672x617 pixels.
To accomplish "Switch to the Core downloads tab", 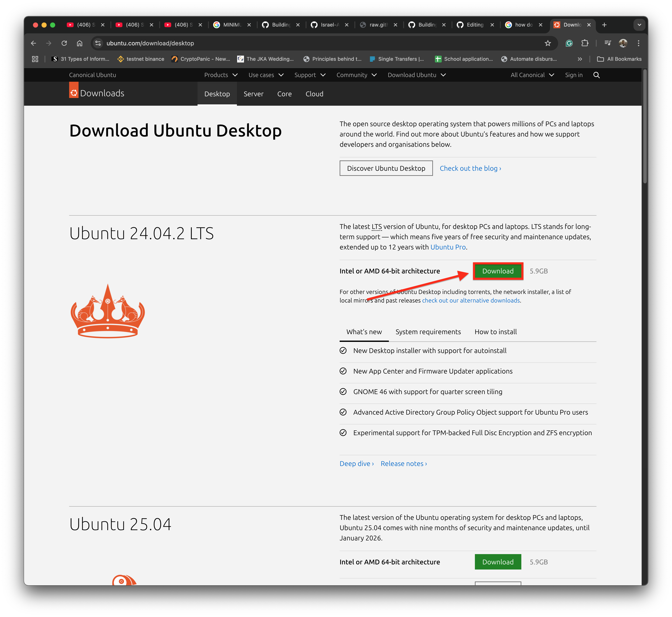I will coord(284,94).
